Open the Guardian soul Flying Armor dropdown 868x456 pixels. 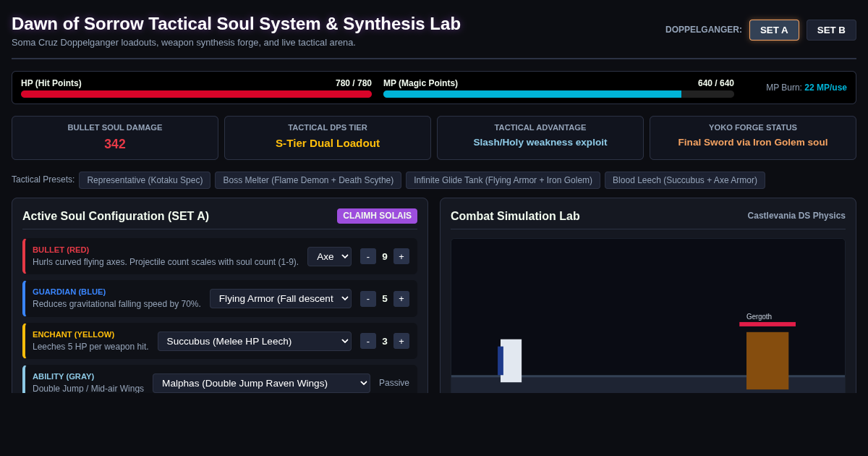pyautogui.click(x=281, y=298)
